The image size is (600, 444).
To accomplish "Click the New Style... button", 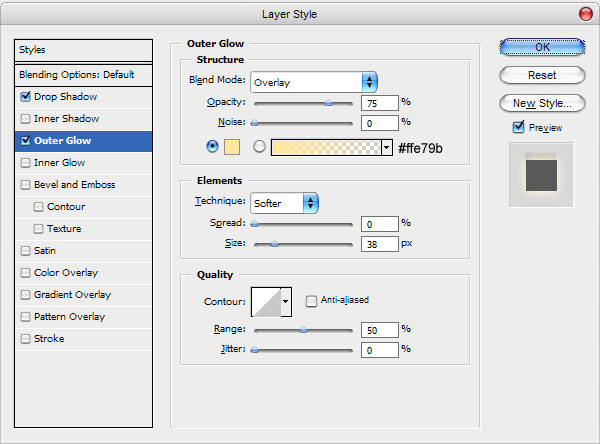I will click(542, 103).
